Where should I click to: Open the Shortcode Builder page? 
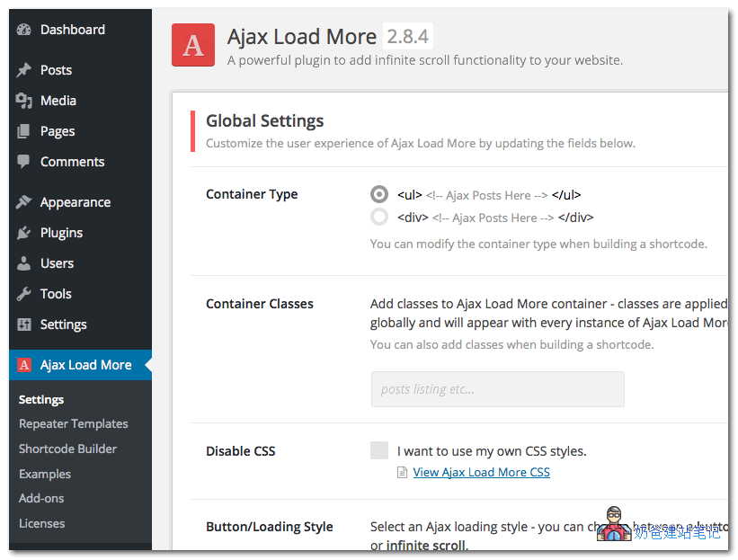click(70, 449)
